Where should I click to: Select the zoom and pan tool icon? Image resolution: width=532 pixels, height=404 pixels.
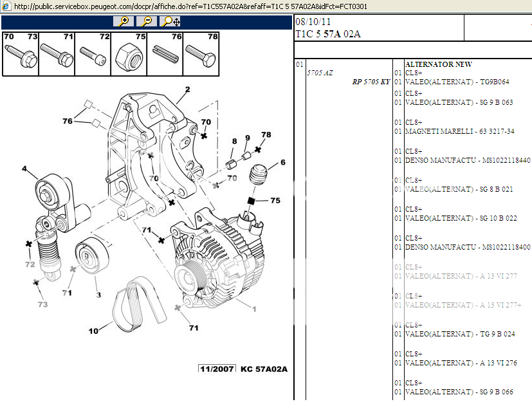(x=171, y=21)
